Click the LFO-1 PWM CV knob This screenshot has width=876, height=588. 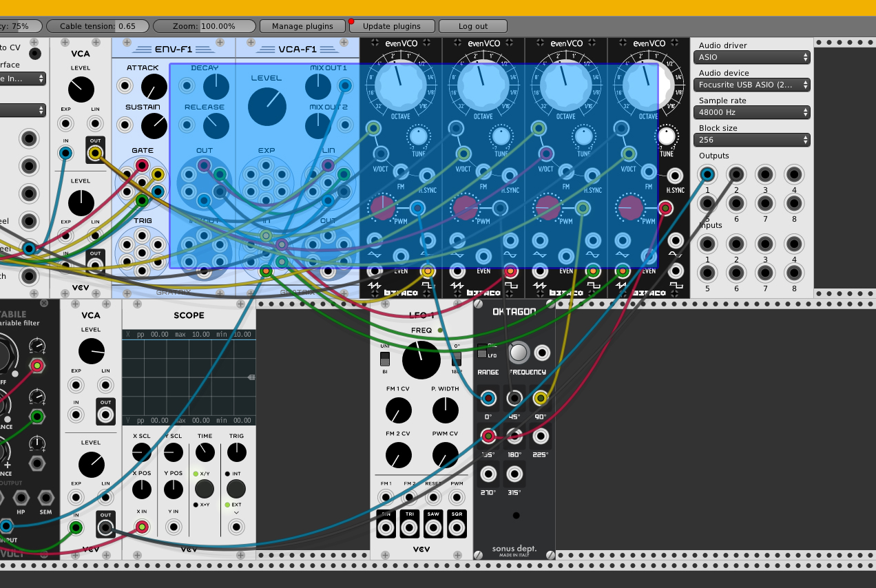[445, 455]
